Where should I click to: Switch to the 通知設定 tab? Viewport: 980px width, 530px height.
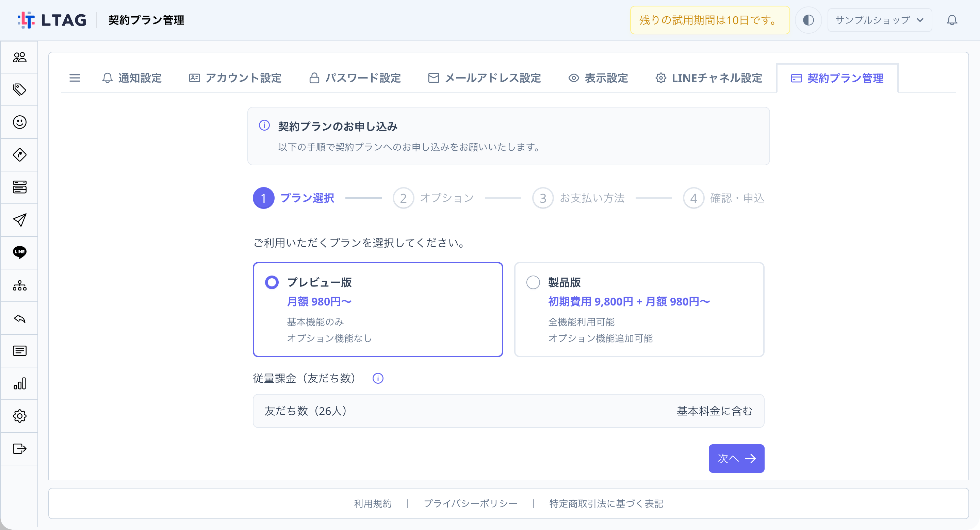tap(132, 78)
